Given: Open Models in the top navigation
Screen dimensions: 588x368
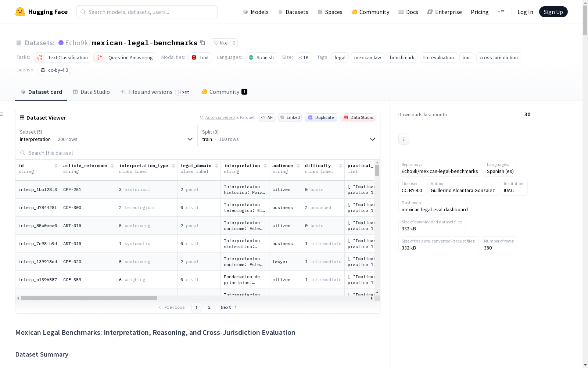Looking at the screenshot, I should 256,12.
